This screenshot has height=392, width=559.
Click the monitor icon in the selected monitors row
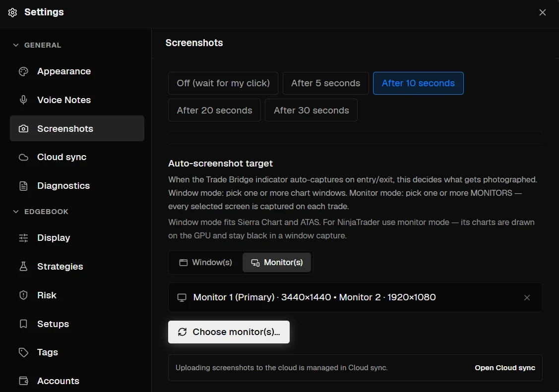(182, 298)
